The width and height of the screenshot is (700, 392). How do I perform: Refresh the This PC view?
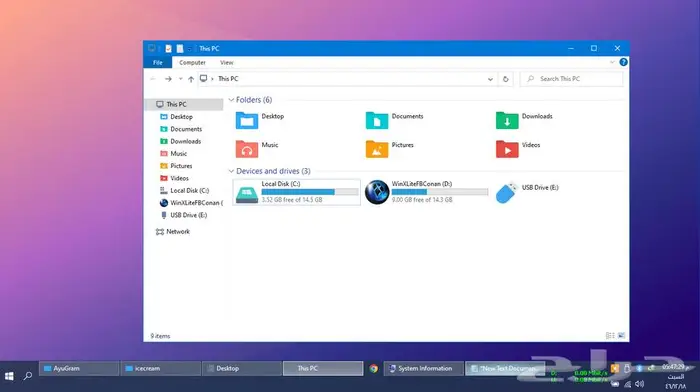(505, 79)
